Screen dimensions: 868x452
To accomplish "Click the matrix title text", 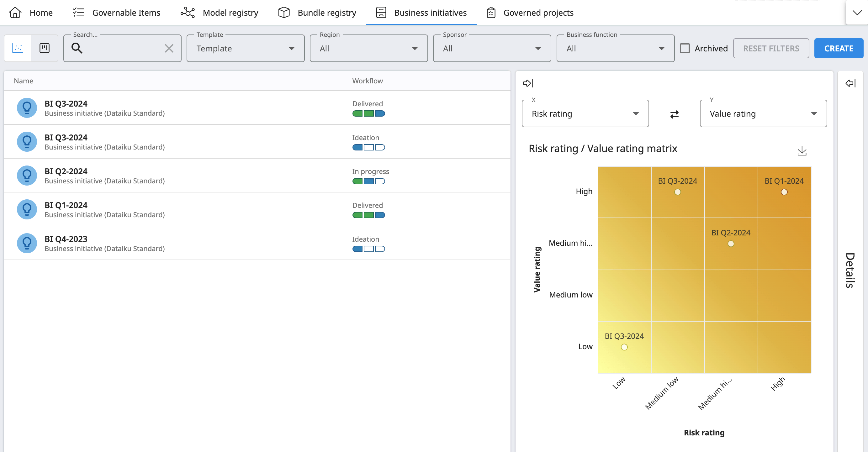I will point(603,149).
